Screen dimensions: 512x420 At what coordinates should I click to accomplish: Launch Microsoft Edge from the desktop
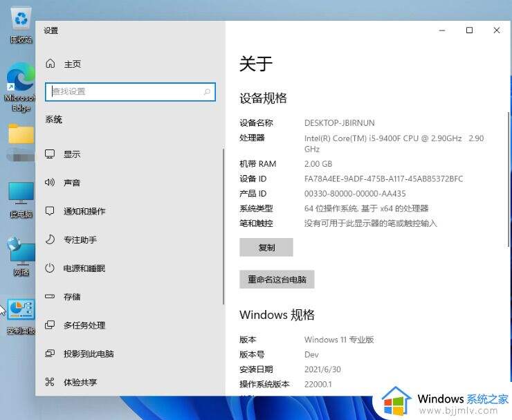(19, 87)
